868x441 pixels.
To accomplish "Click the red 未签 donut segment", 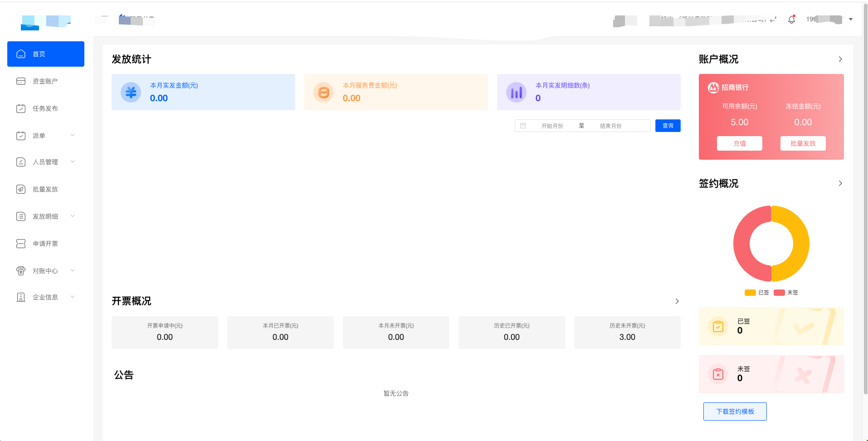I will point(742,244).
